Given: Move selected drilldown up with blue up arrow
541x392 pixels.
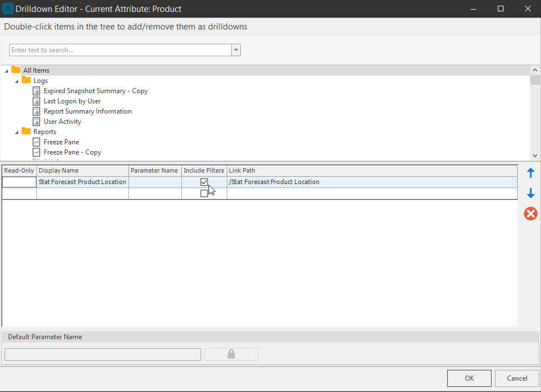Looking at the screenshot, I should (x=531, y=173).
